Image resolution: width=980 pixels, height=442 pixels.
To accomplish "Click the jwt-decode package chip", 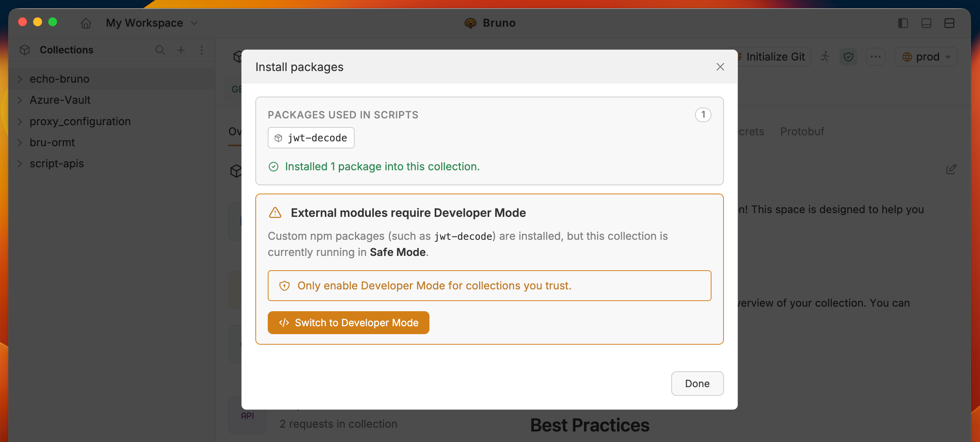I will [311, 138].
